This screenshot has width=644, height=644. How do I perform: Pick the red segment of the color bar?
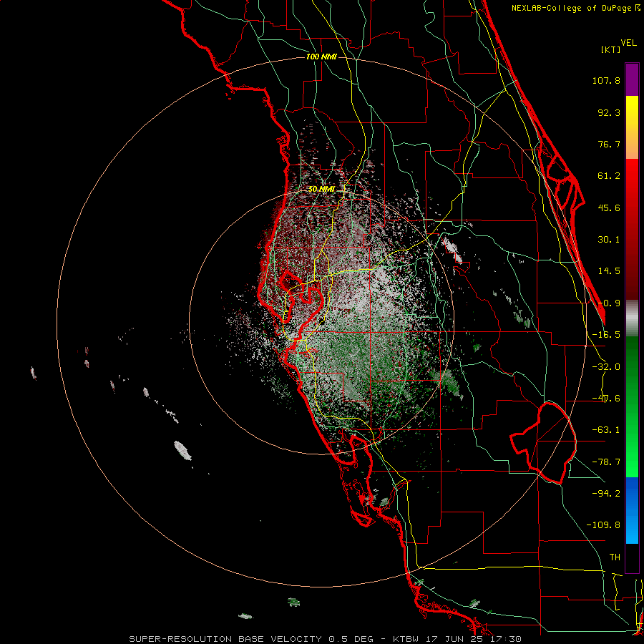click(x=632, y=229)
